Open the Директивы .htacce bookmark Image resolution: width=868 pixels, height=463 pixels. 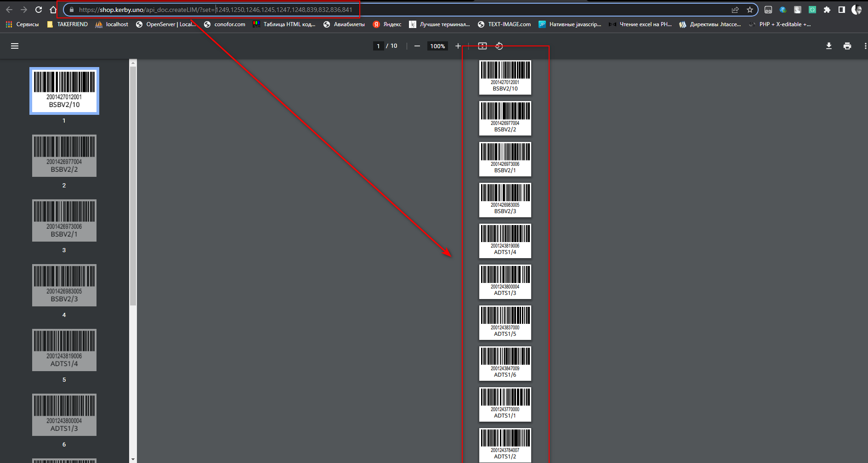(x=710, y=24)
